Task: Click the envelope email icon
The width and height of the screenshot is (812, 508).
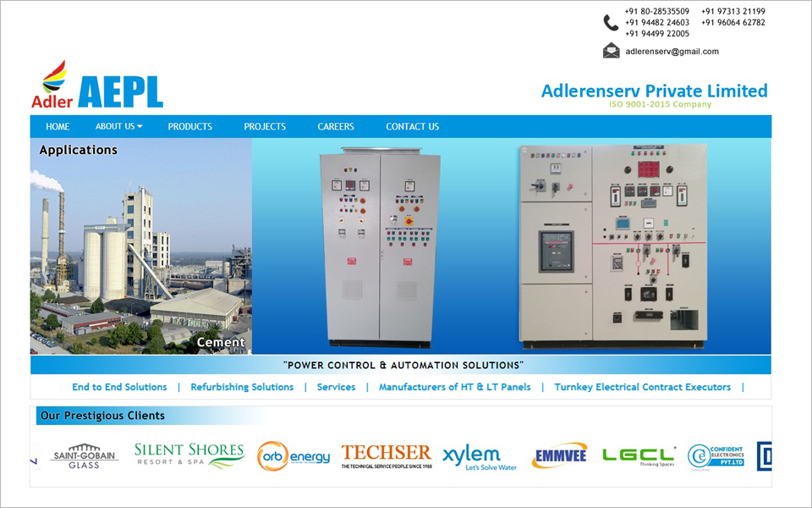Action: pos(611,50)
